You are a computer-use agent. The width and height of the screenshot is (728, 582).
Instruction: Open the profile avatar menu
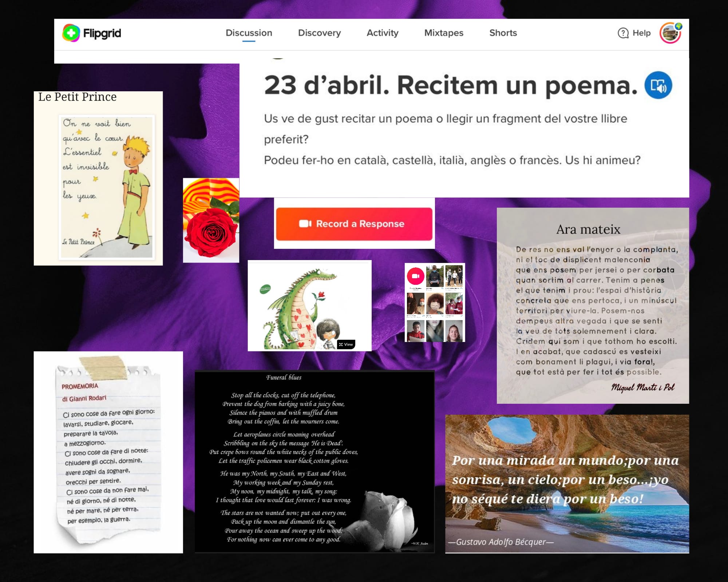[x=670, y=33]
